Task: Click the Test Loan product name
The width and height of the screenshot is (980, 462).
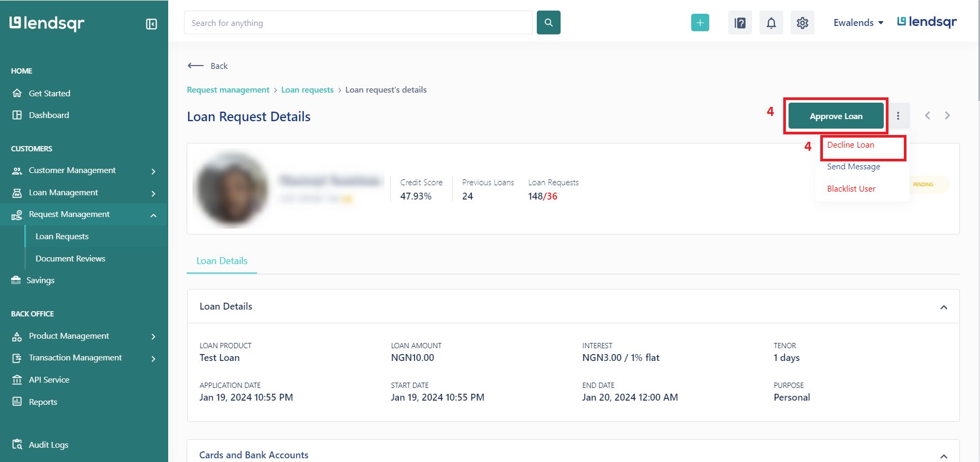Action: (219, 358)
